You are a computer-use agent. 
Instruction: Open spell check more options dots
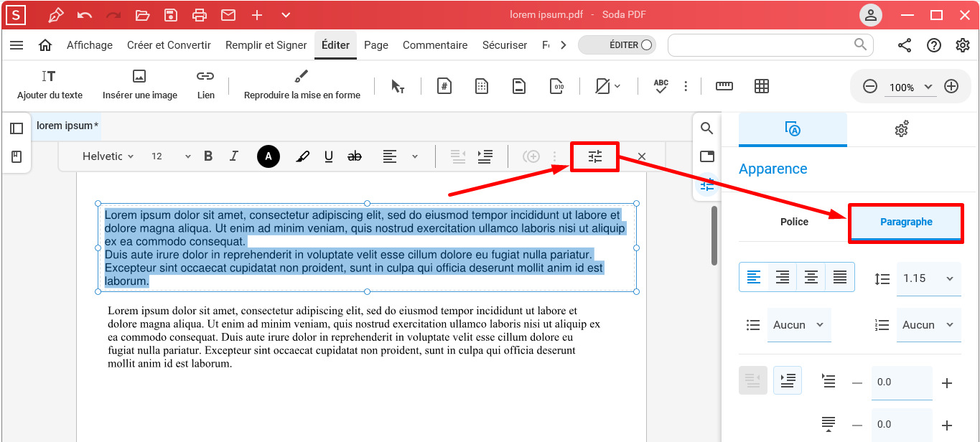(x=686, y=87)
